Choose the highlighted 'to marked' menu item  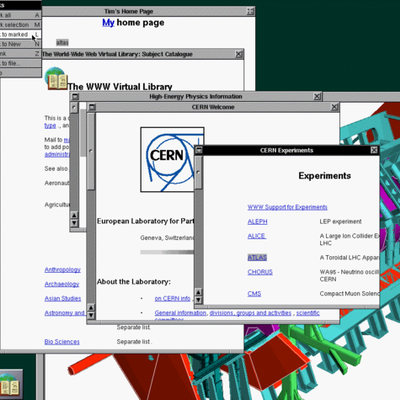20,34
